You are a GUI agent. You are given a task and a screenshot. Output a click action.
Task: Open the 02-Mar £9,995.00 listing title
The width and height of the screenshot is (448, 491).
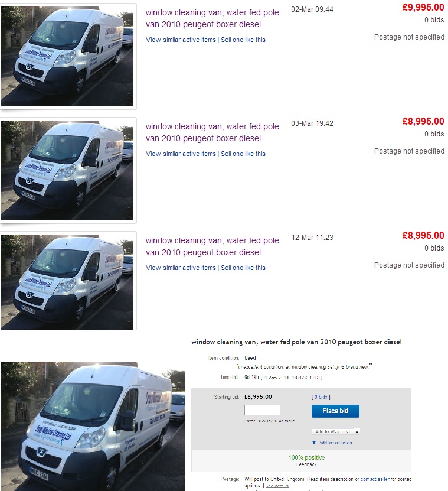pyautogui.click(x=212, y=18)
